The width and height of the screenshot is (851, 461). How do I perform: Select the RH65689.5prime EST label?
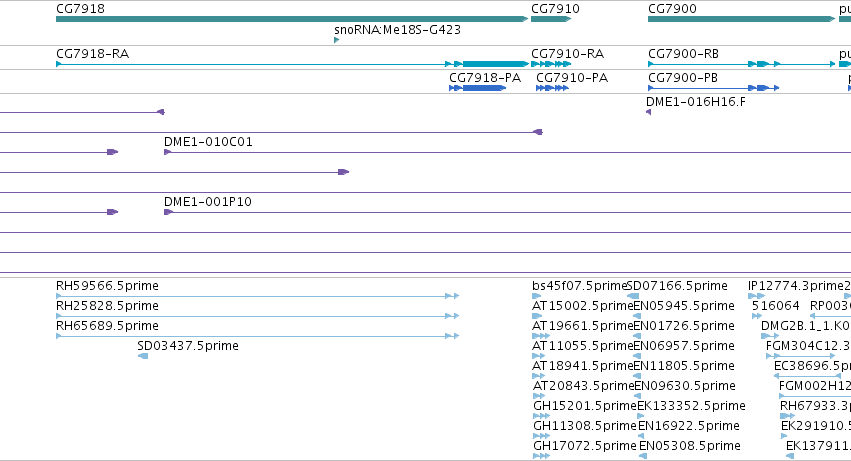tap(107, 326)
